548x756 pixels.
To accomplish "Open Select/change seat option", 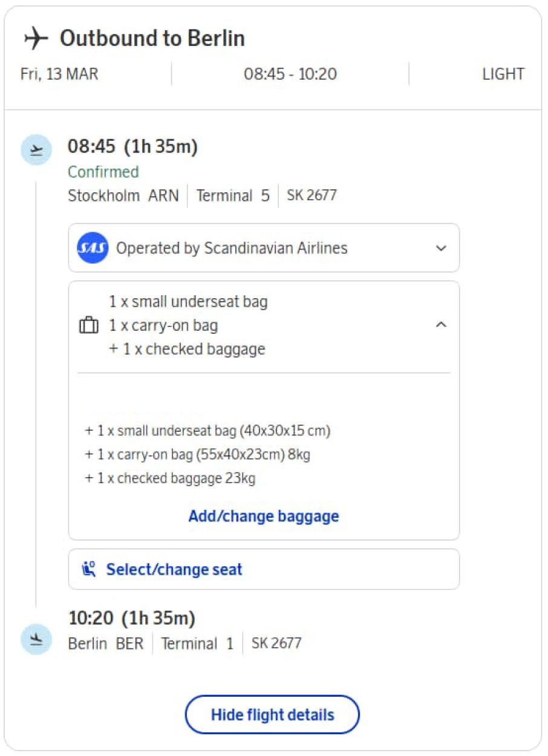I will pos(174,569).
